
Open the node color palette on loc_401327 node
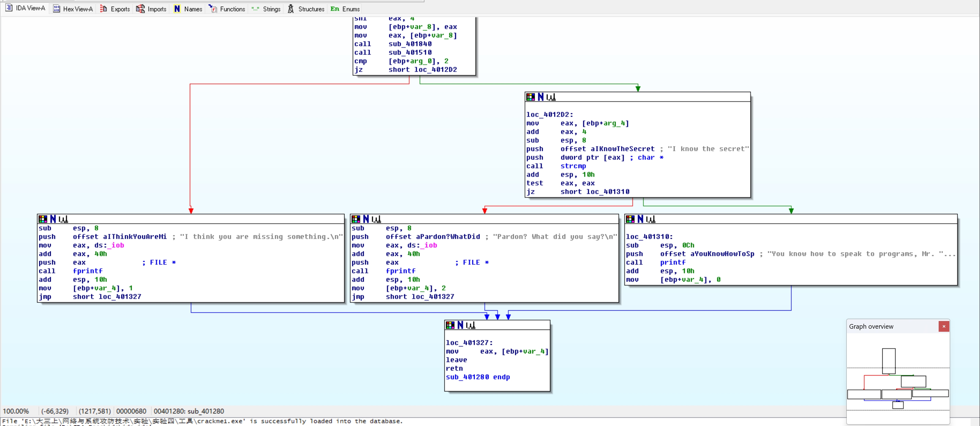coord(450,325)
